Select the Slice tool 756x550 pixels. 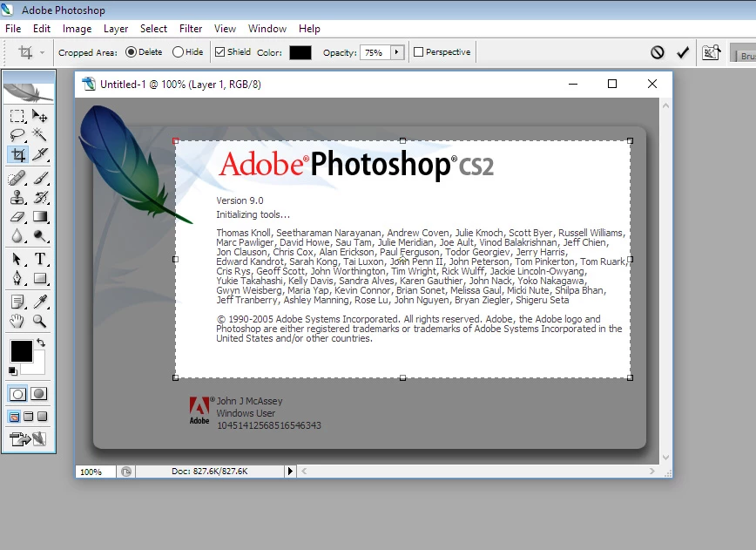pyautogui.click(x=40, y=154)
